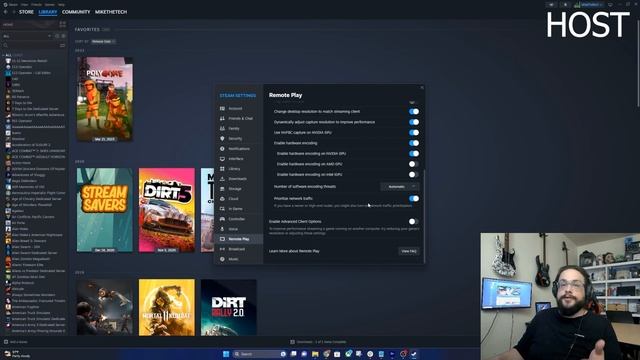This screenshot has width=640, height=360.
Task: Open Family settings category
Action: [238, 129]
